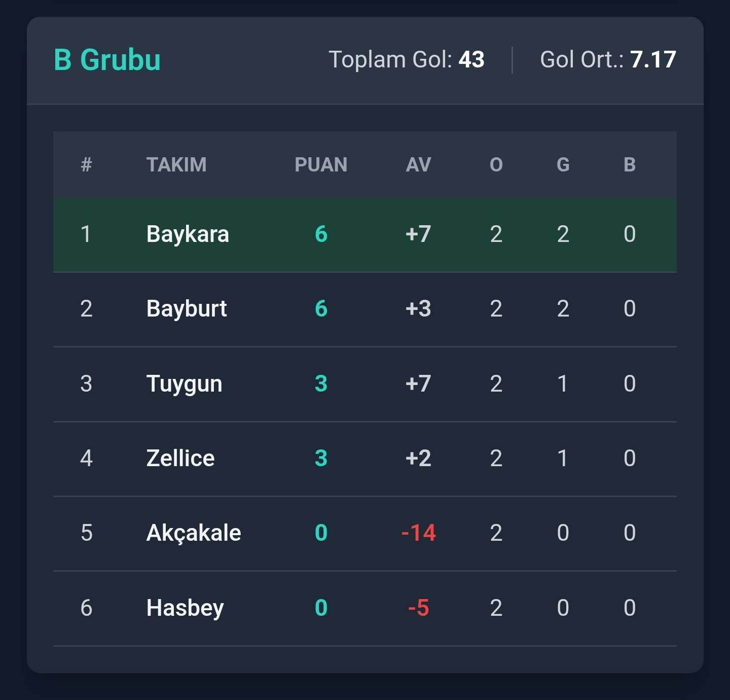The image size is (730, 700).
Task: Sort by the TAKIM column header
Action: pyautogui.click(x=176, y=165)
